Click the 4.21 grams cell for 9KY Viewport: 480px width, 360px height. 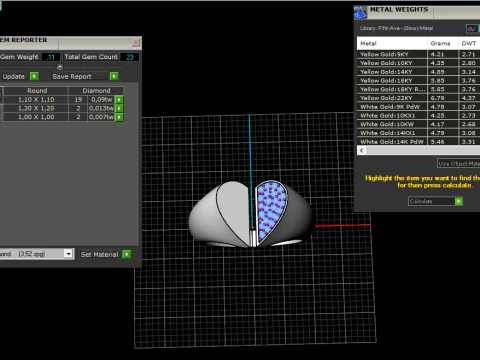click(x=443, y=54)
